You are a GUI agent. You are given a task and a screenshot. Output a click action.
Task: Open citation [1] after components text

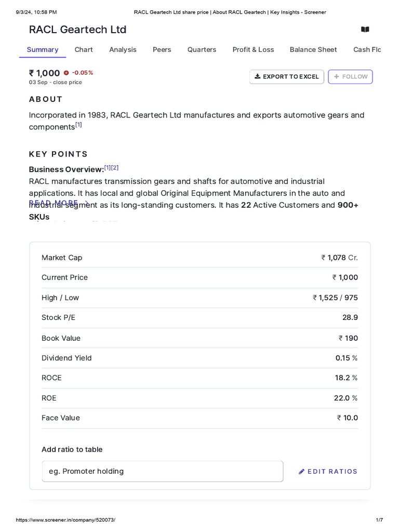(78, 125)
